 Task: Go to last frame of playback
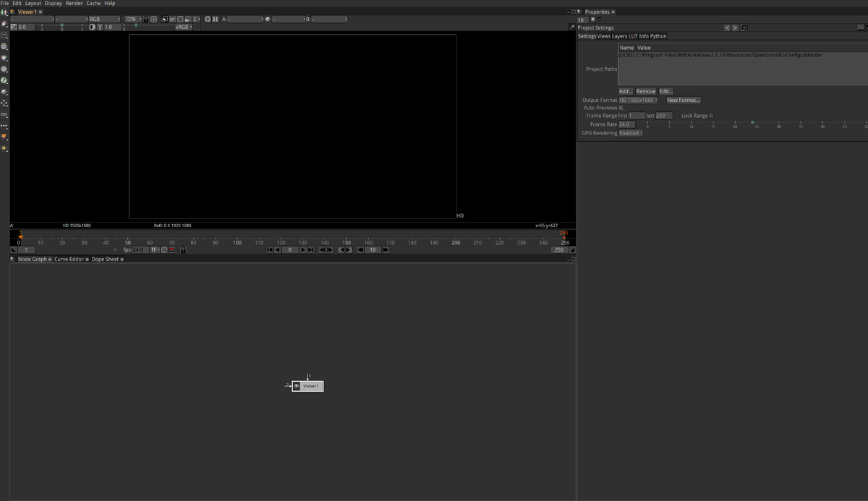[310, 249]
